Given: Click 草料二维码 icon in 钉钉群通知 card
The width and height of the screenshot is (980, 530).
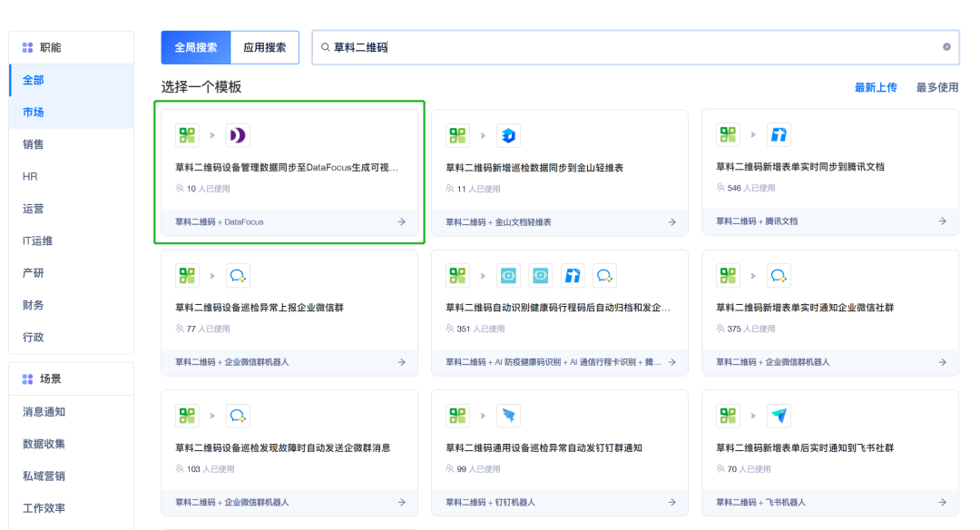Looking at the screenshot, I should click(x=457, y=416).
